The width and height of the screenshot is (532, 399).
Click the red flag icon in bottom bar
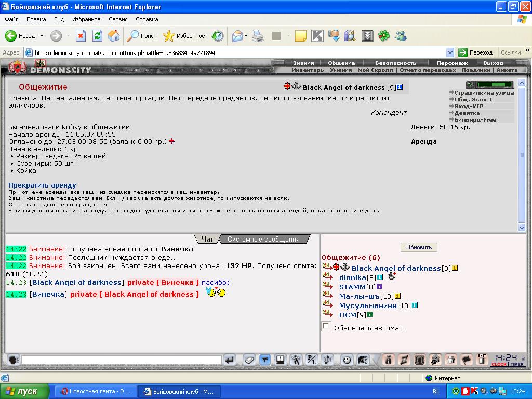[x=467, y=360]
